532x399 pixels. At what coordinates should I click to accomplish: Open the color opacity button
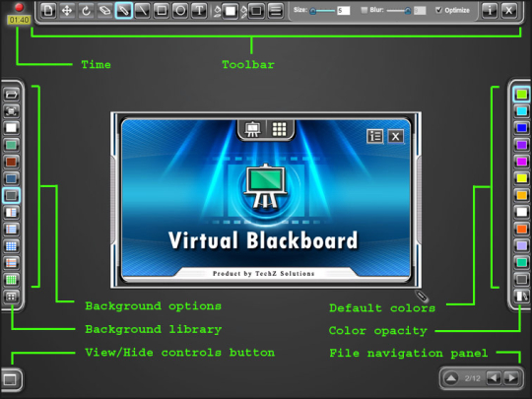pyautogui.click(x=521, y=297)
